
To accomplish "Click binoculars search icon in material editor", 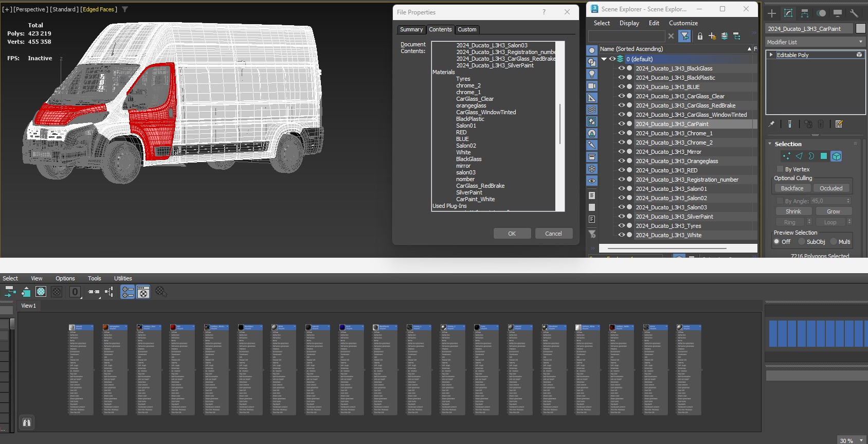I will (x=27, y=422).
